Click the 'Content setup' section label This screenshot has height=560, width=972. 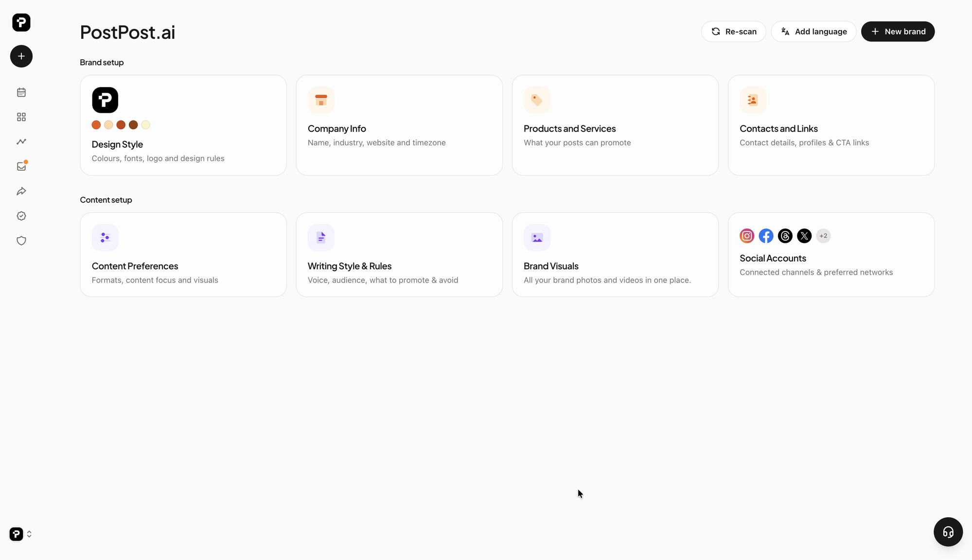pos(106,200)
